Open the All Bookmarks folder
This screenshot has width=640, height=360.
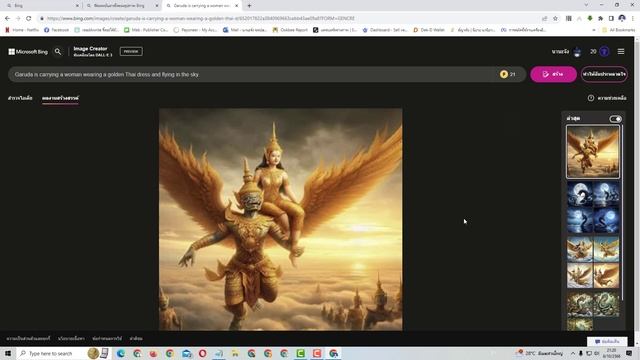618,30
